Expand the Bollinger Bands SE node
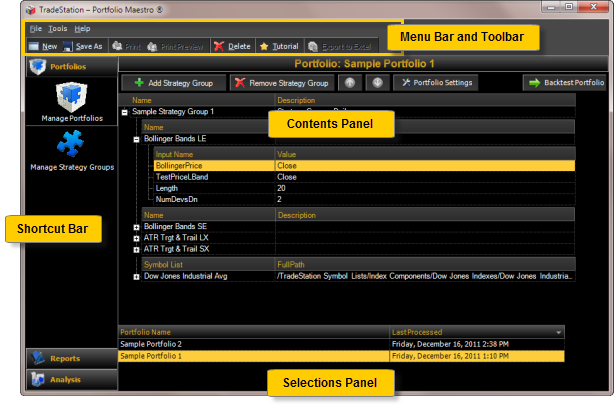The width and height of the screenshot is (614, 404). [136, 227]
